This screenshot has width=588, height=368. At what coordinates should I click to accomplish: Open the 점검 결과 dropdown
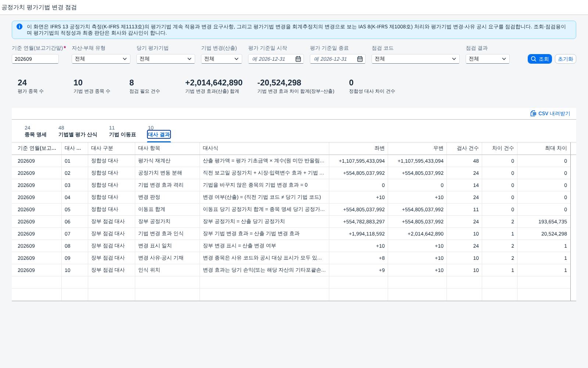[504, 59]
